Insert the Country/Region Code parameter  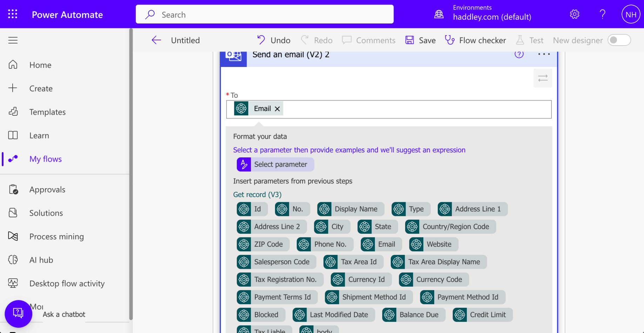tap(451, 226)
